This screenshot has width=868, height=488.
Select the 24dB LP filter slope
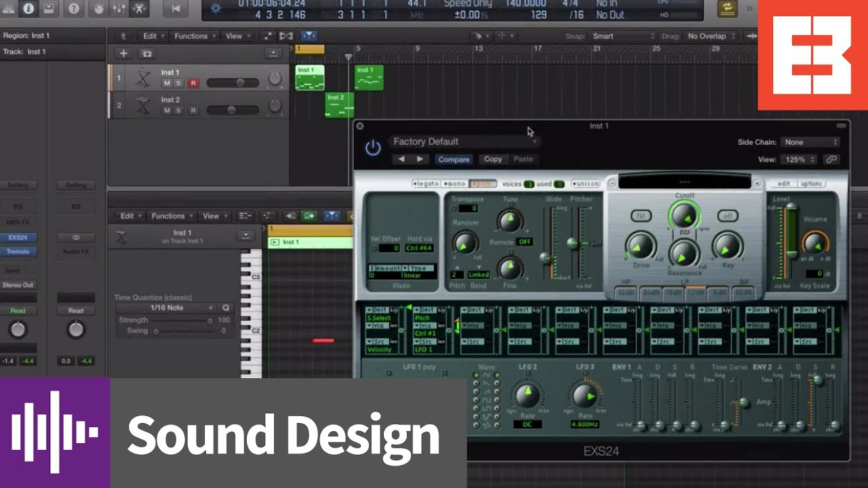click(650, 292)
